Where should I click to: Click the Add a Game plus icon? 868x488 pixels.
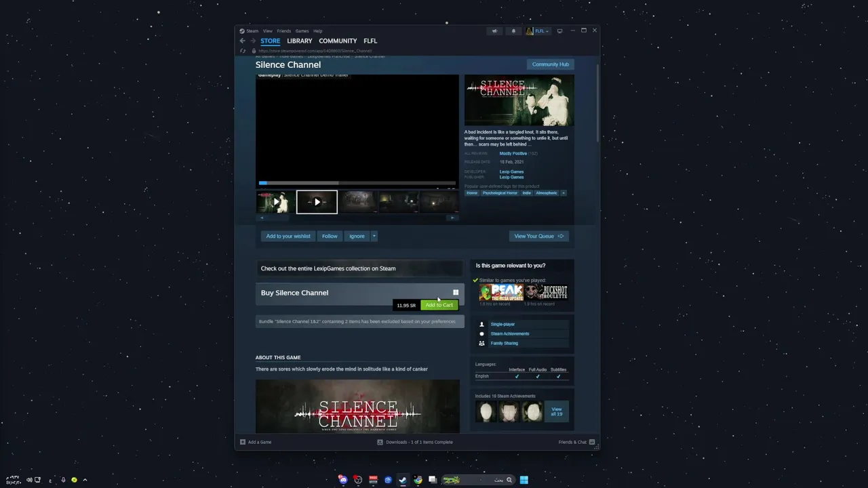(x=243, y=442)
